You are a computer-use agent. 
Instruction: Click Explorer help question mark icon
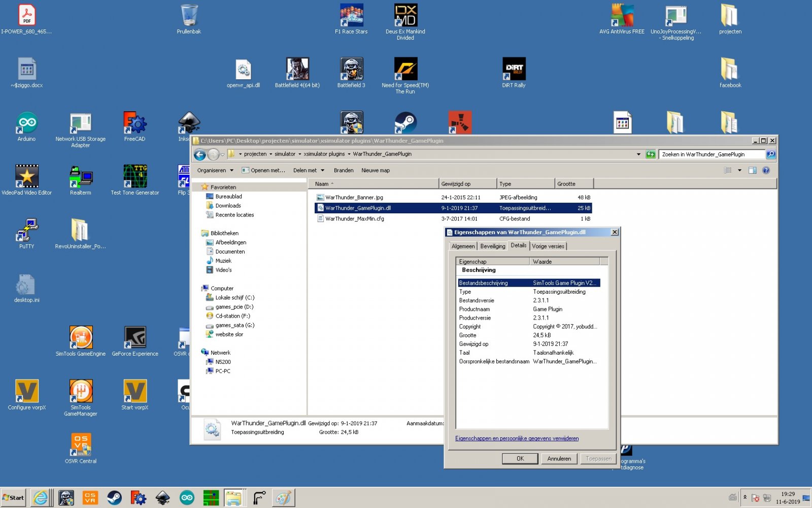tap(766, 170)
